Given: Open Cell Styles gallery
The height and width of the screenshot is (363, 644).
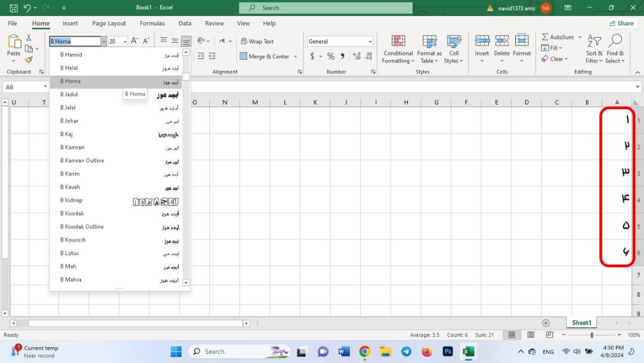Looking at the screenshot, I should pyautogui.click(x=453, y=50).
